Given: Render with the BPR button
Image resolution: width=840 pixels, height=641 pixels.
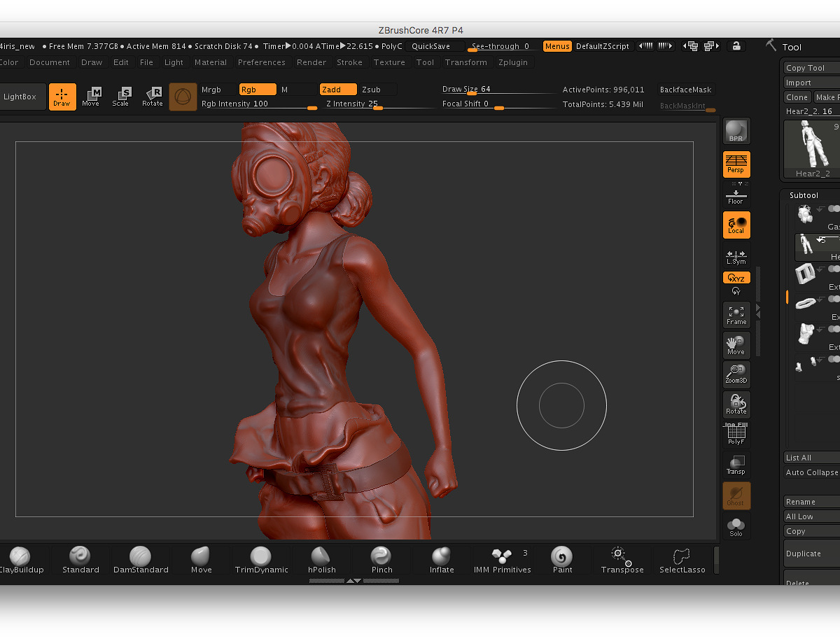Looking at the screenshot, I should [x=736, y=131].
